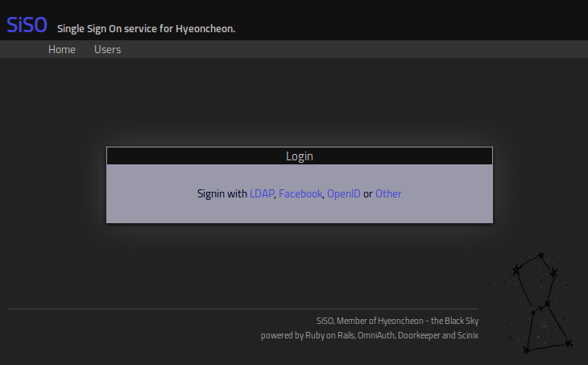Click the word "or" between sign-in links

coord(368,194)
